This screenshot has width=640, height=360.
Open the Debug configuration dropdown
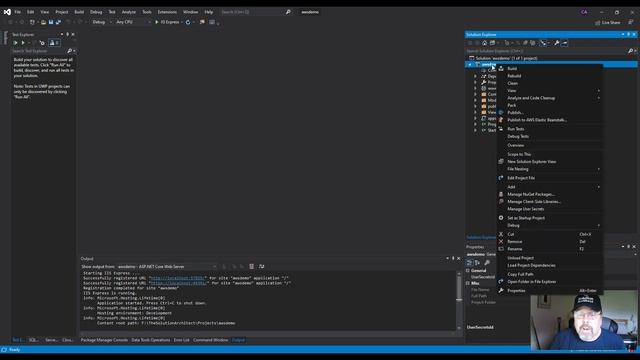pyautogui.click(x=102, y=22)
